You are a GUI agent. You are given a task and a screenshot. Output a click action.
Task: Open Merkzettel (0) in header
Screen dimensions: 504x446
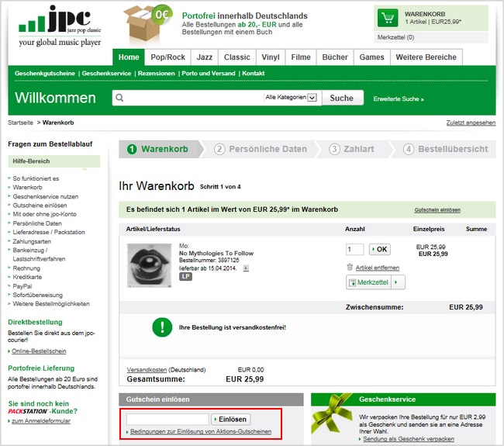[x=395, y=37]
